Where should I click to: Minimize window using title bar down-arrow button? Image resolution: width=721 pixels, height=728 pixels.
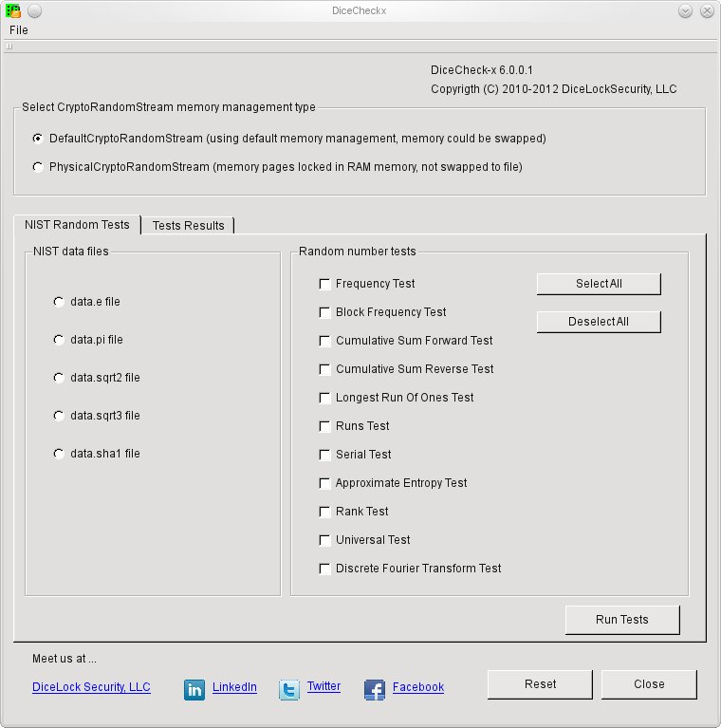tap(685, 10)
